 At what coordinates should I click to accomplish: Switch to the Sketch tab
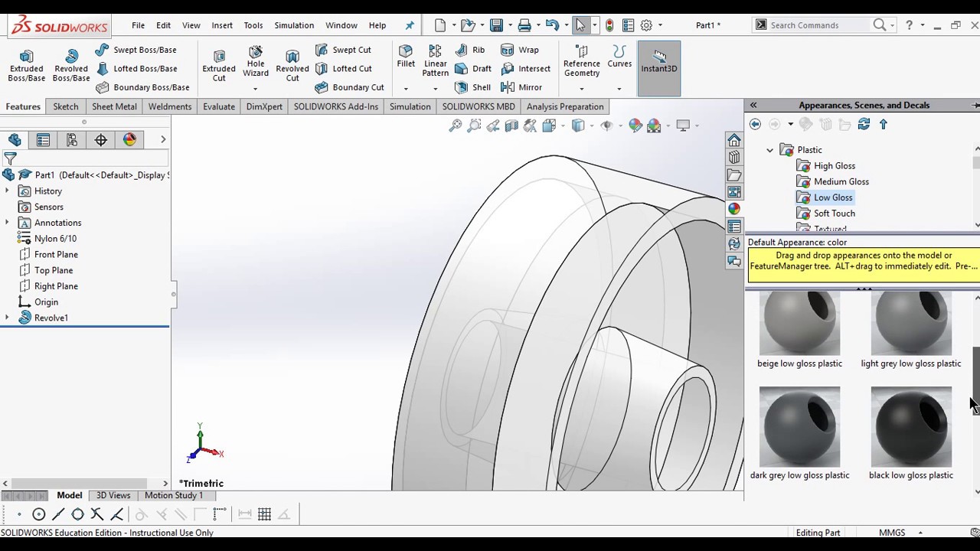coord(66,106)
